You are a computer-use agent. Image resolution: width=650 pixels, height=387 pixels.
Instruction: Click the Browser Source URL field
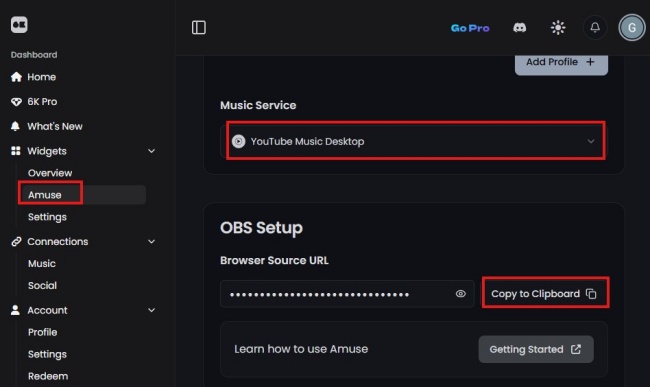(347, 294)
